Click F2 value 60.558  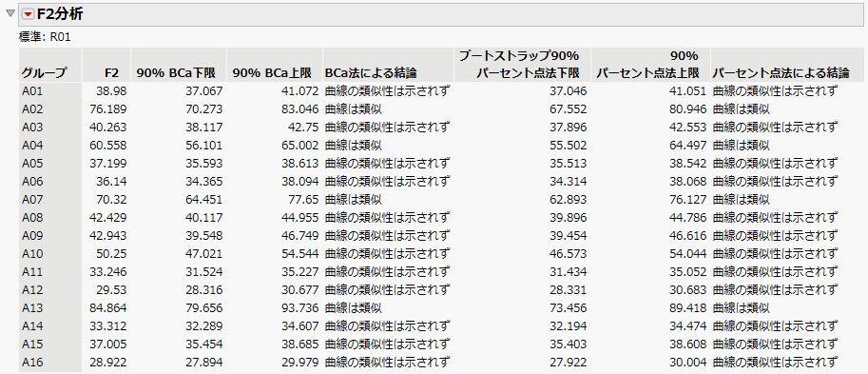coord(109,146)
